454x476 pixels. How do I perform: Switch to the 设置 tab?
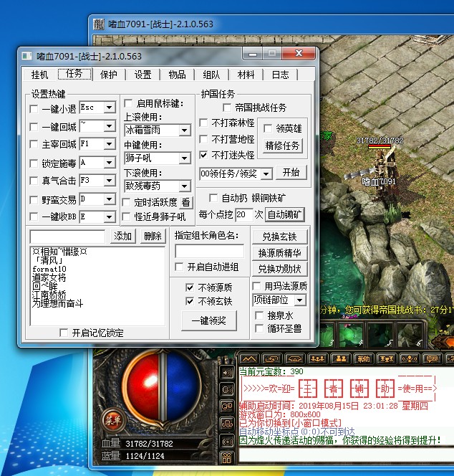(x=143, y=75)
